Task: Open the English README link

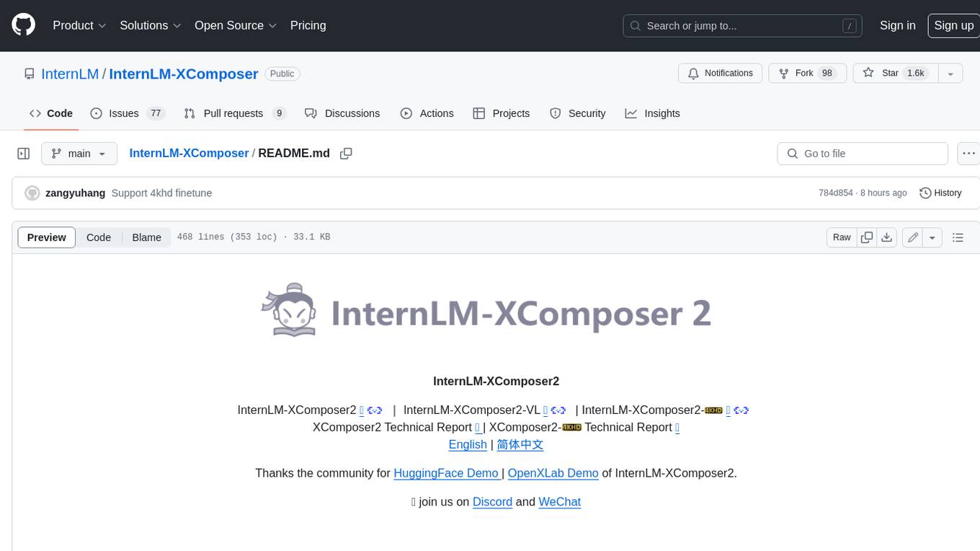Action: [x=468, y=444]
